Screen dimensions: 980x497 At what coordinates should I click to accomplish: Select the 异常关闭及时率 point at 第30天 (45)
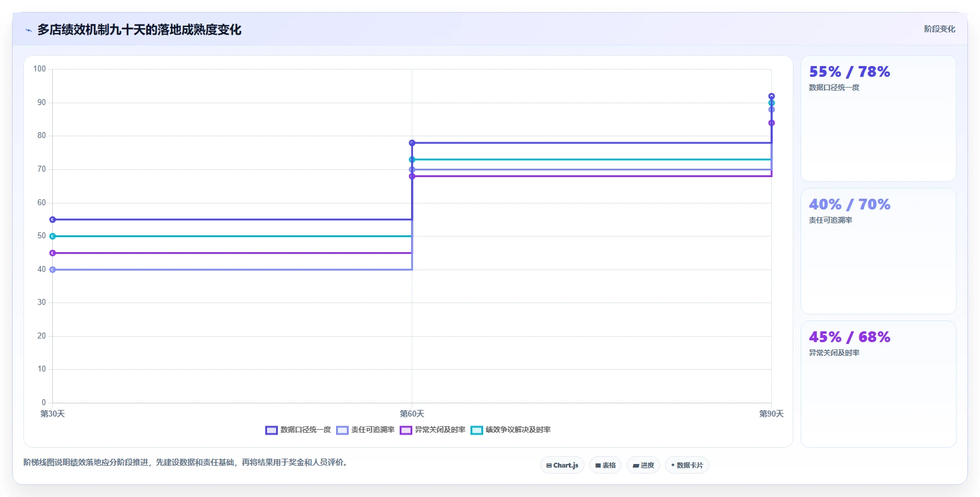(x=53, y=253)
